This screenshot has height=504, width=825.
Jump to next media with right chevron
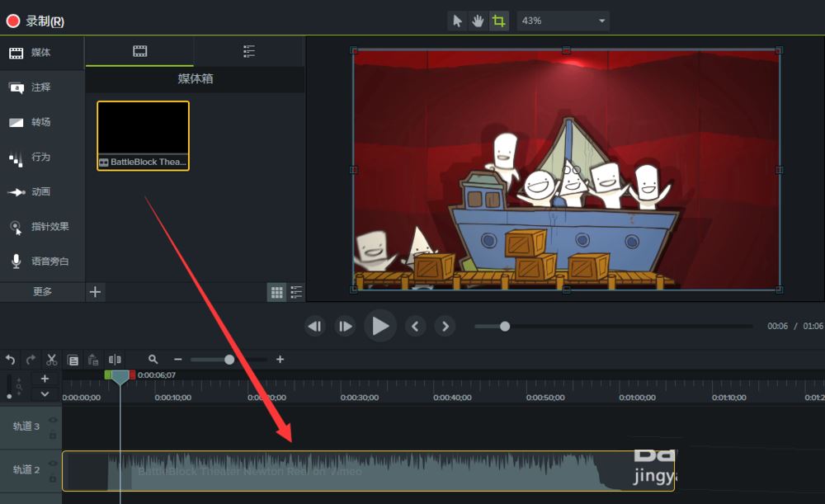pyautogui.click(x=445, y=327)
